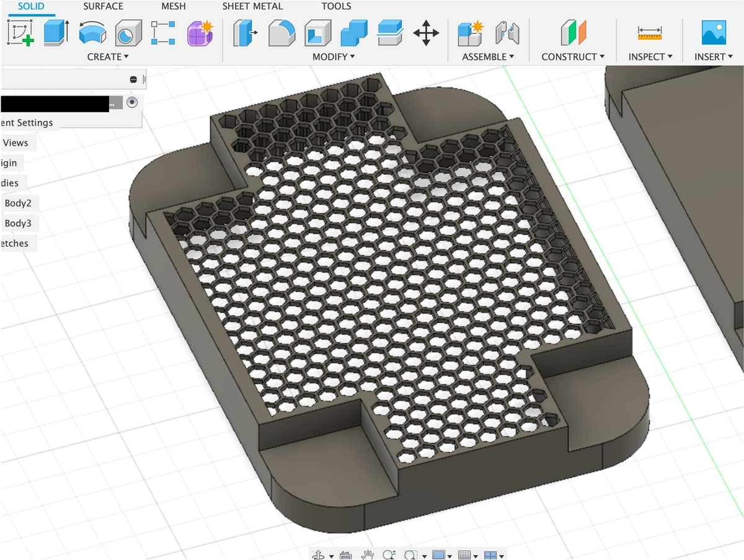Select the Origin browser item
This screenshot has width=744, height=560.
tap(9, 162)
